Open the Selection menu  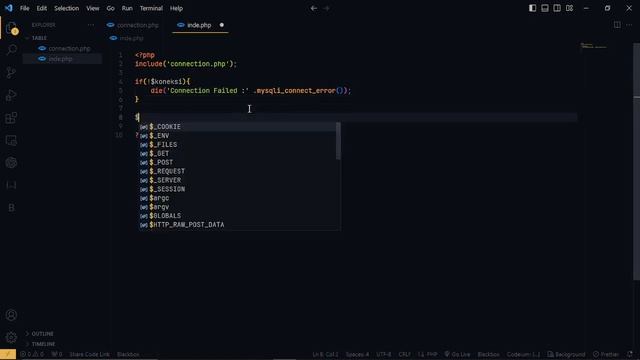67,8
